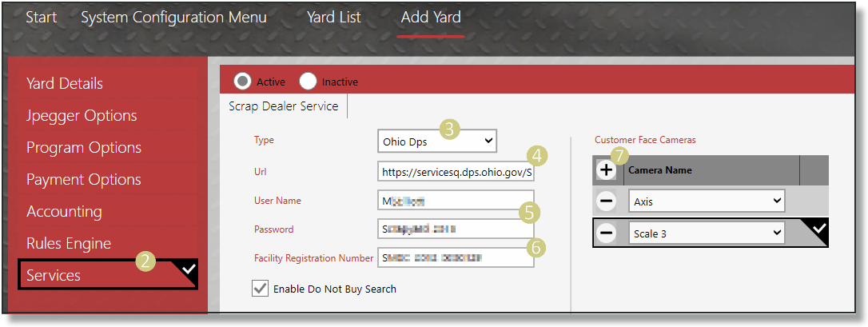Remove the Axis camera with minus icon
Image resolution: width=868 pixels, height=327 pixels.
(607, 201)
